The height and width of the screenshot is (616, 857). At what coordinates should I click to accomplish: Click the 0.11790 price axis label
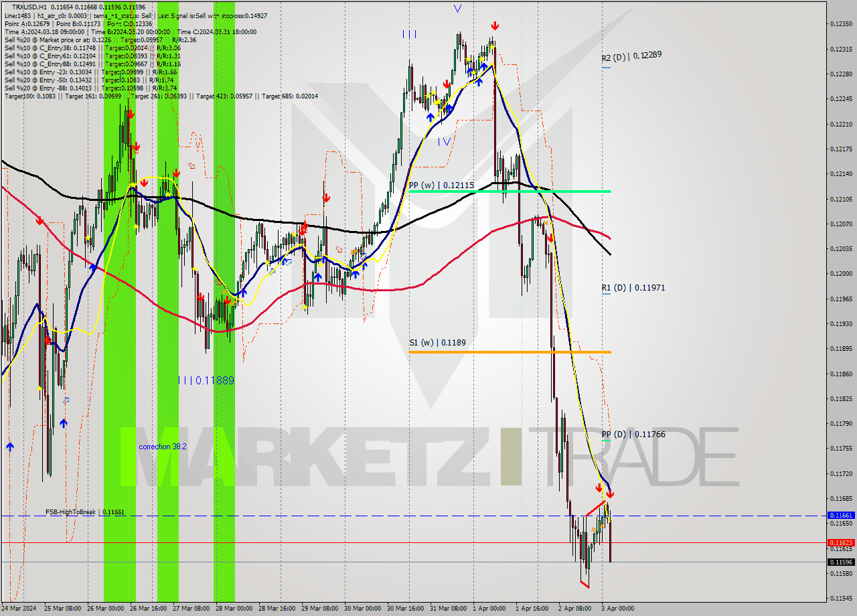(842, 424)
